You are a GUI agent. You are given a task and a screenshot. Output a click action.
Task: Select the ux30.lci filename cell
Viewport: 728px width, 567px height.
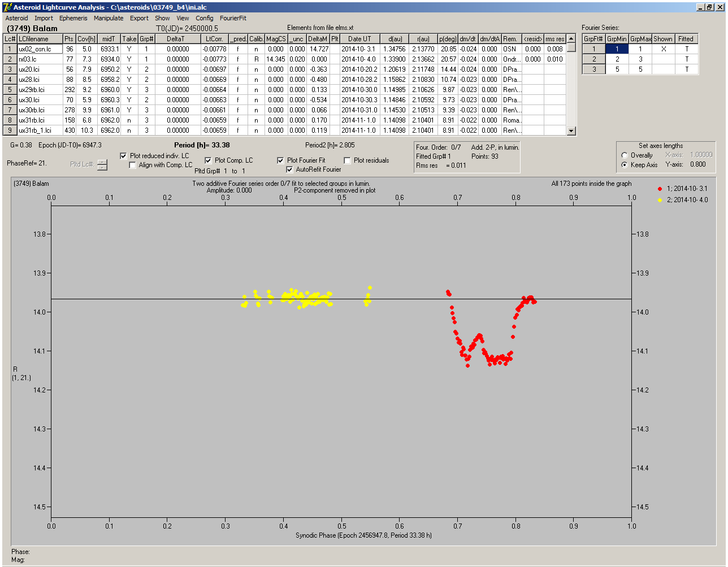click(x=40, y=100)
